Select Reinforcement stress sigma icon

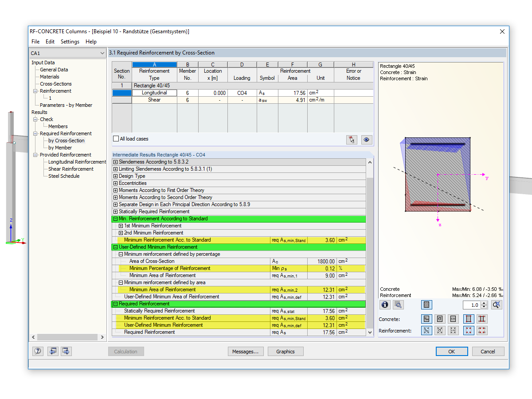(440, 331)
